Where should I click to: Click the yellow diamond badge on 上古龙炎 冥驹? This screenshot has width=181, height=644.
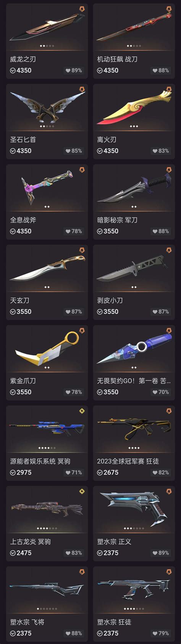click(x=82, y=492)
